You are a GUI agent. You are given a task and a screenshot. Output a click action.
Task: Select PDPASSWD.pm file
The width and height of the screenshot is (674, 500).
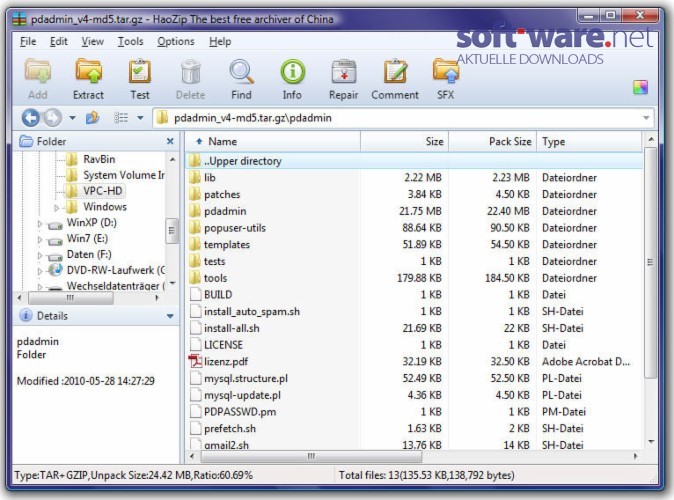[x=414, y=412]
